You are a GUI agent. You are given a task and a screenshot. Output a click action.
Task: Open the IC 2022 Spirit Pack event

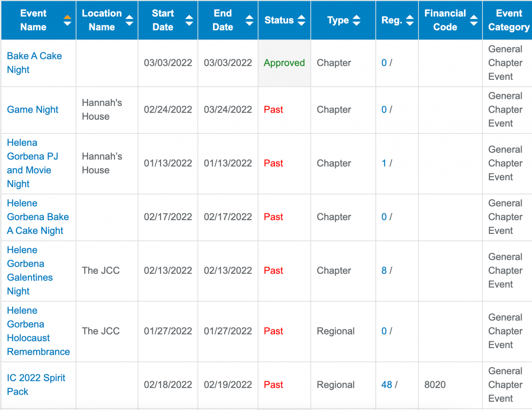pos(36,385)
